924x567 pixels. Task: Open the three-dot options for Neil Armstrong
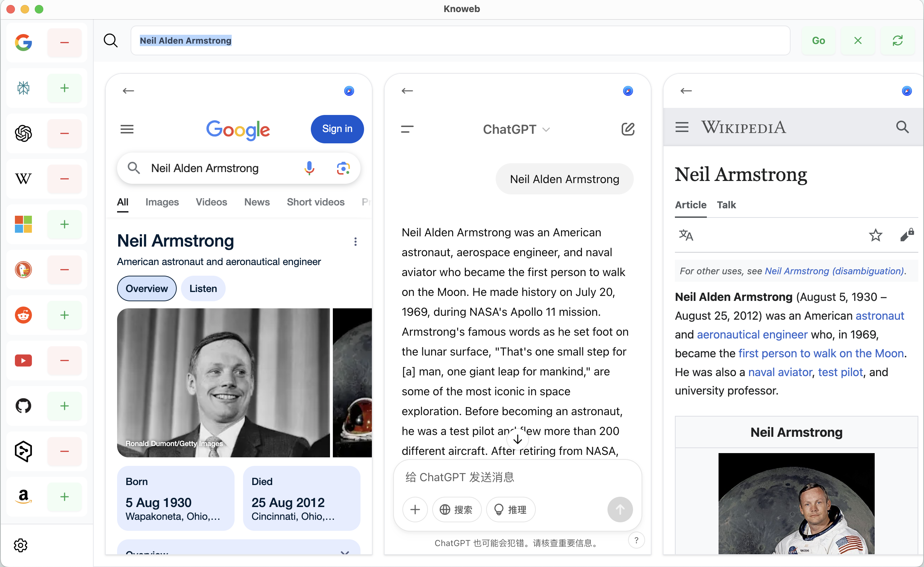(x=355, y=242)
